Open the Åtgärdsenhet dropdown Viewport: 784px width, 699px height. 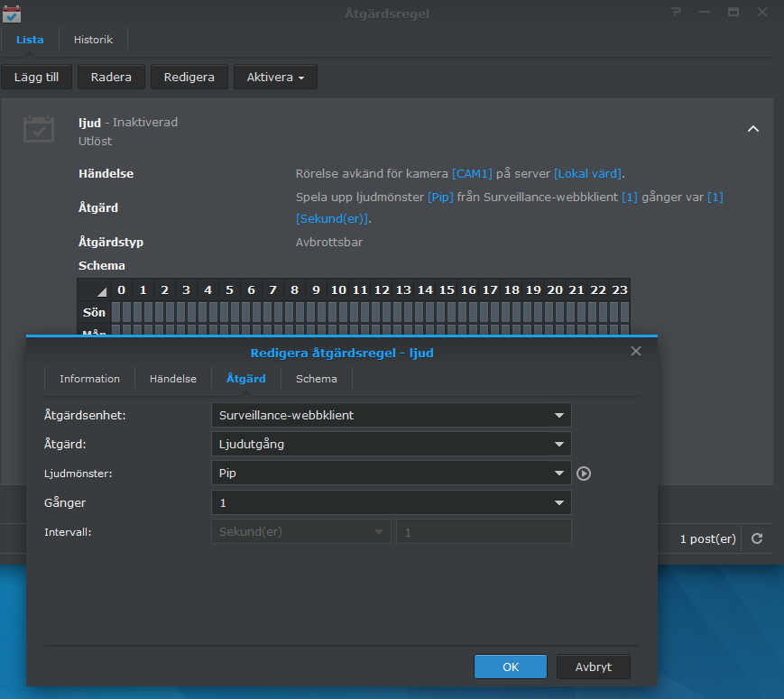[x=391, y=415]
